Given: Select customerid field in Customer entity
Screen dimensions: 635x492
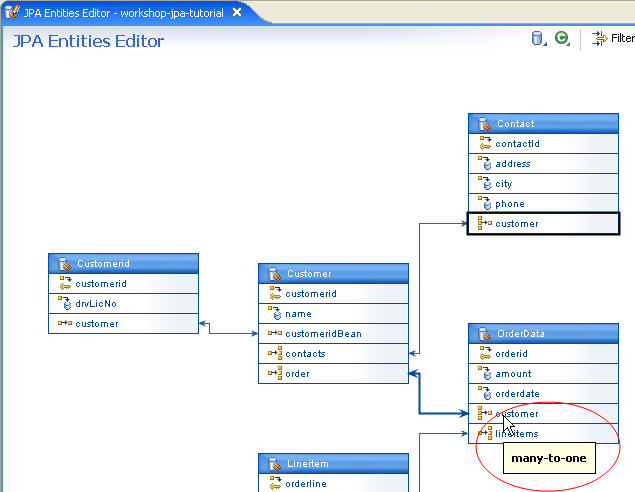Looking at the screenshot, I should pos(333,294).
